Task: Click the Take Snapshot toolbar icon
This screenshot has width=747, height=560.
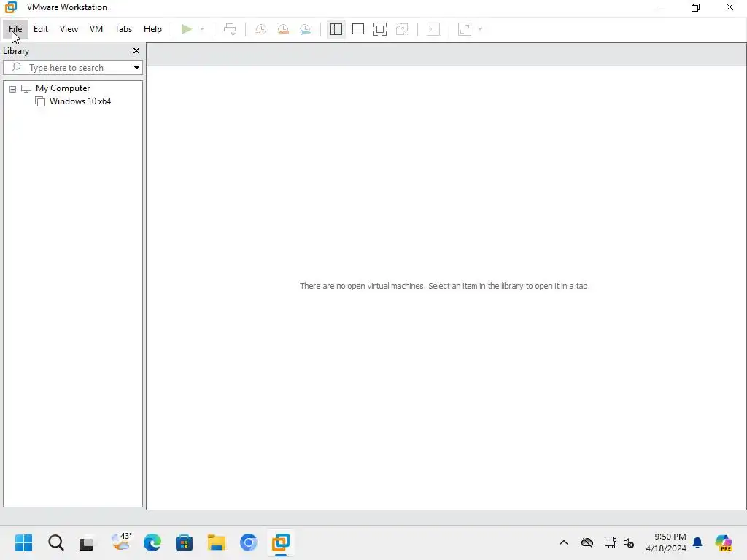Action: [260, 29]
